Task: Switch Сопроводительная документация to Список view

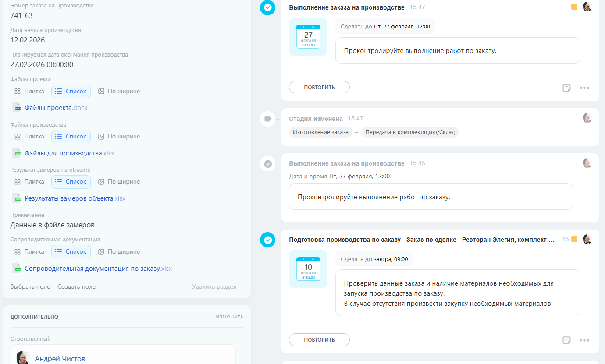Action: pyautogui.click(x=71, y=251)
